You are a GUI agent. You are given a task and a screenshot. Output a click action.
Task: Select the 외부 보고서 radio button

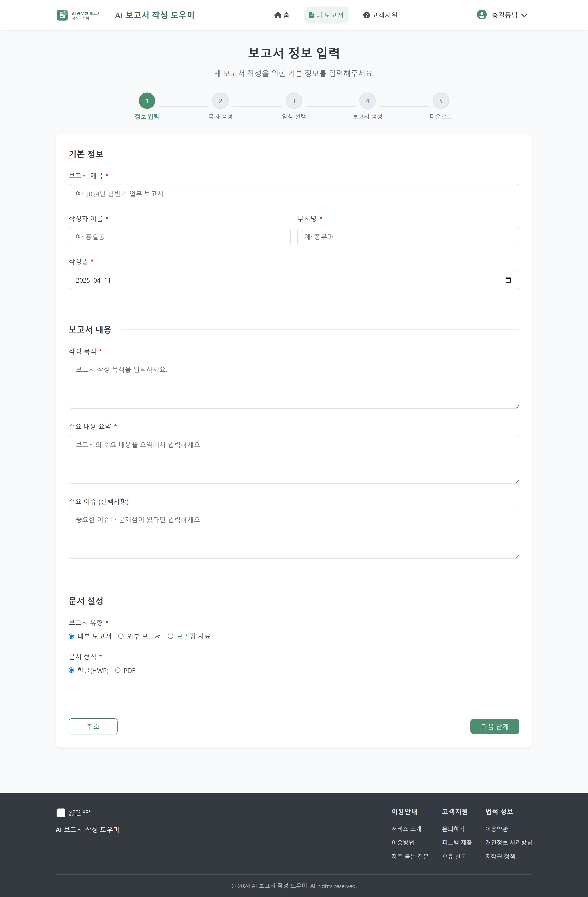coord(120,636)
